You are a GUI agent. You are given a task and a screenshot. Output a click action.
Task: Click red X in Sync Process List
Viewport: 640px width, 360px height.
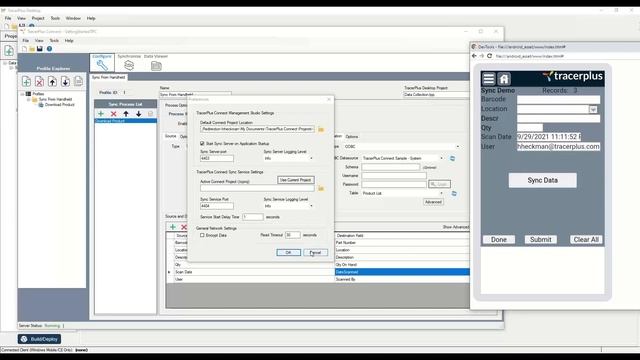coord(113,114)
